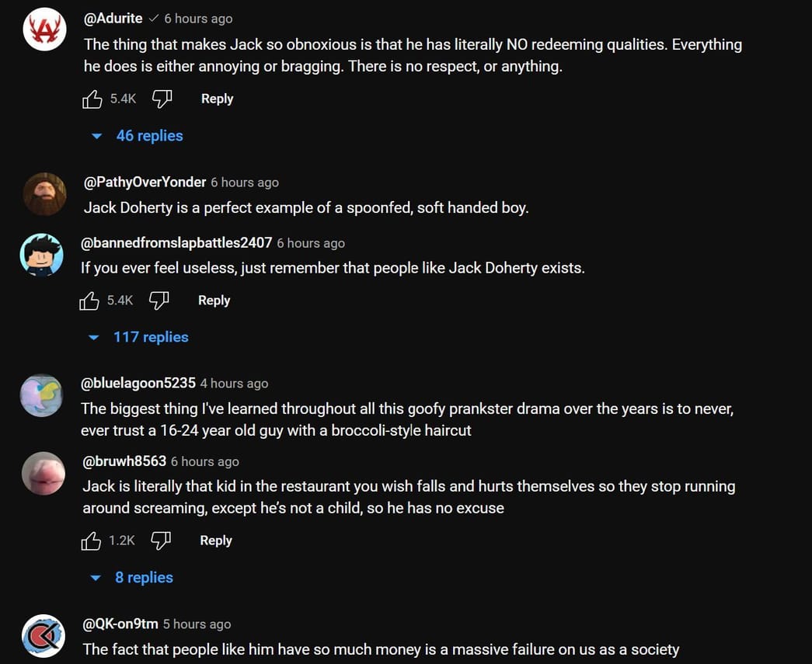Screen dimensions: 812x664
Task: Reply to @Adurite's comment
Action: 217,99
